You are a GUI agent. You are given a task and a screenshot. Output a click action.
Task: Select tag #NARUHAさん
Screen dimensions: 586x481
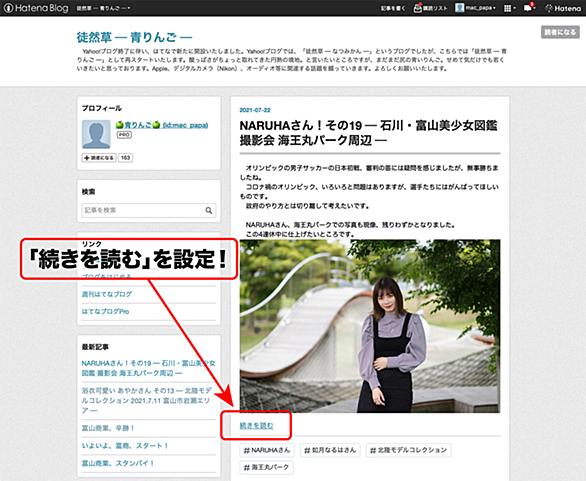(267, 450)
